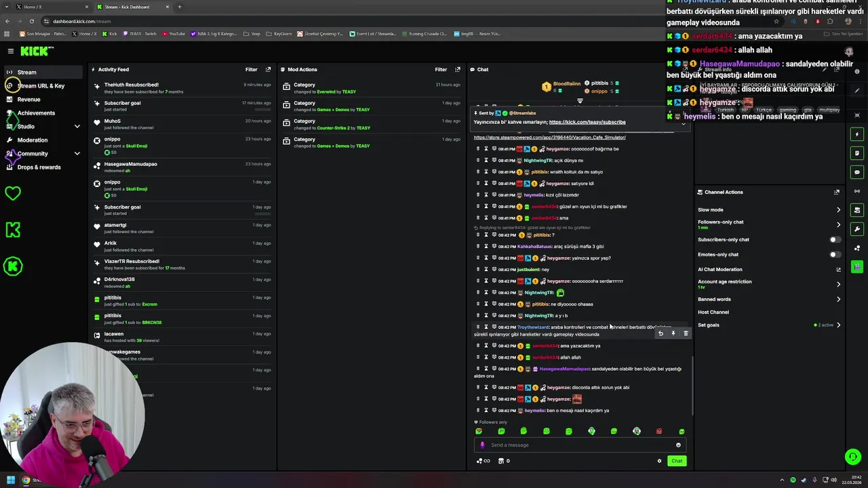
Task: Click the wrench tool icon in right rail
Action: (857, 229)
